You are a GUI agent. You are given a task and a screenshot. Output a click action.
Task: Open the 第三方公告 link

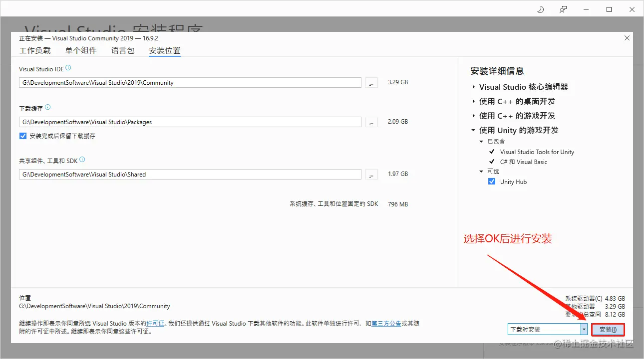coord(386,324)
